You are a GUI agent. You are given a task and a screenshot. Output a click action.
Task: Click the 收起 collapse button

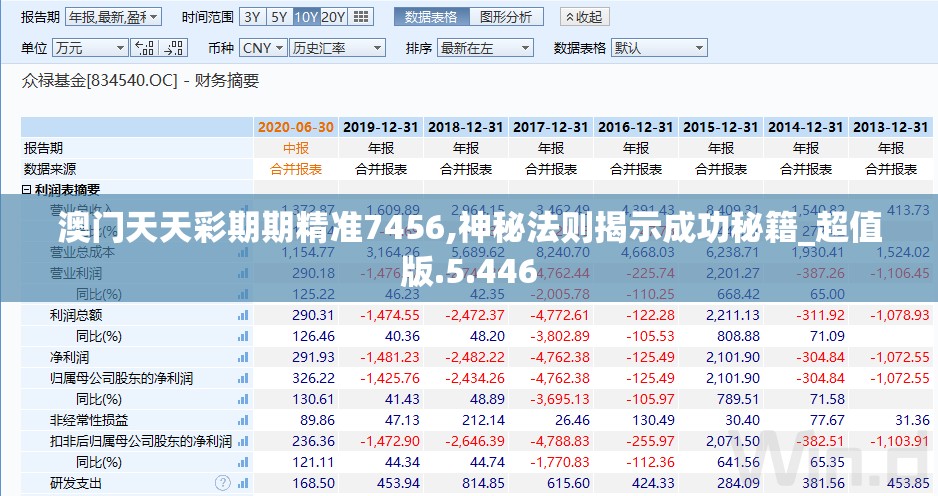coord(584,17)
